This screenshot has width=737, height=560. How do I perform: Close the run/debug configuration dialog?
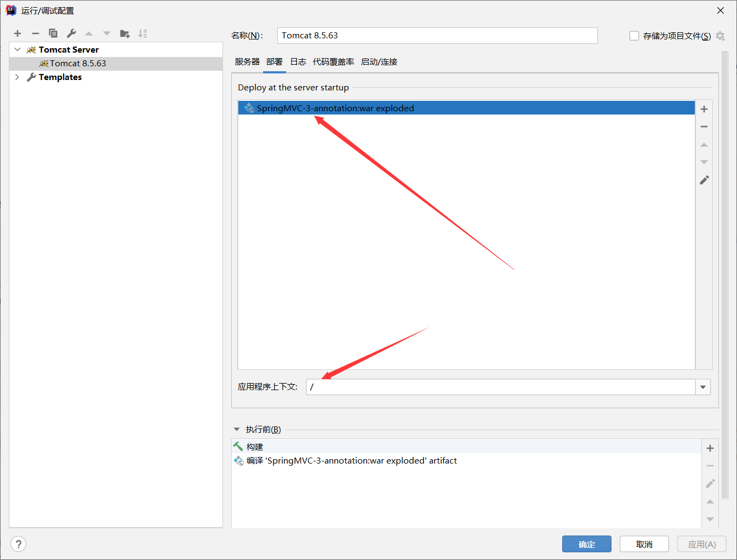tap(721, 10)
